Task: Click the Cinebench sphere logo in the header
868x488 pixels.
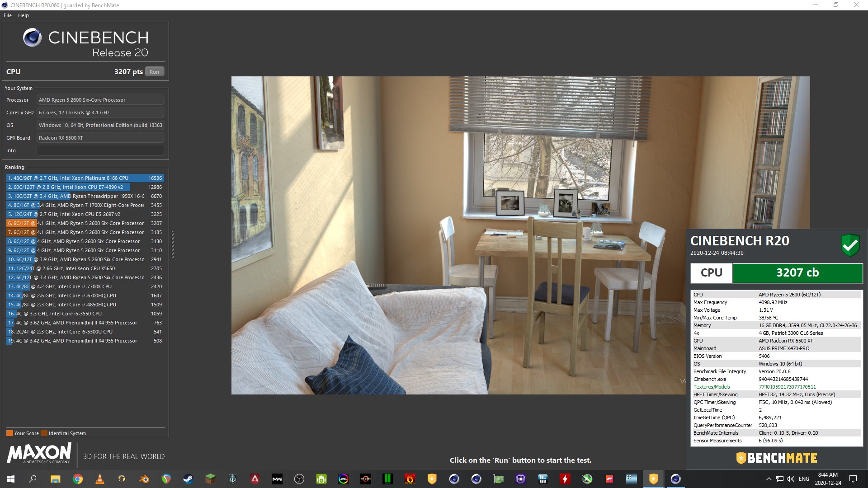Action: coord(32,38)
